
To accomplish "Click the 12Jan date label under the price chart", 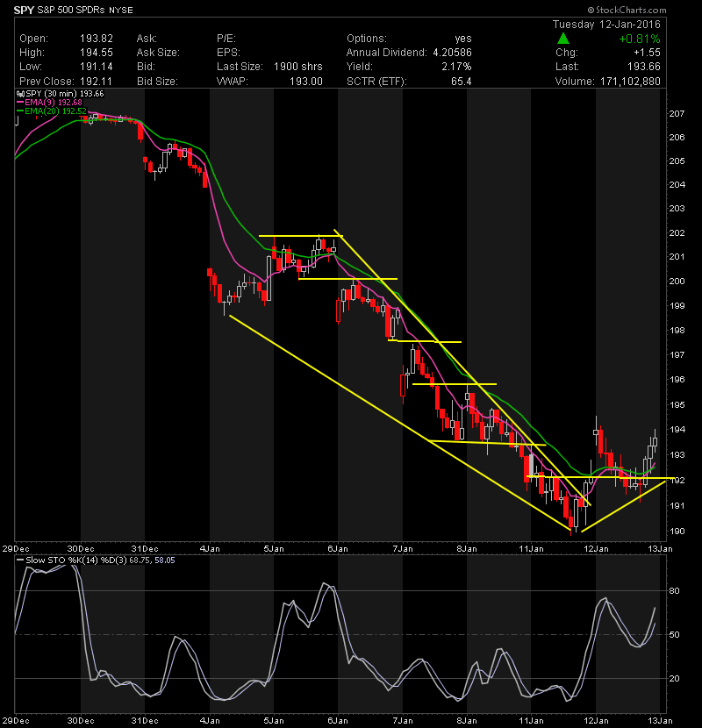I will 596,549.
